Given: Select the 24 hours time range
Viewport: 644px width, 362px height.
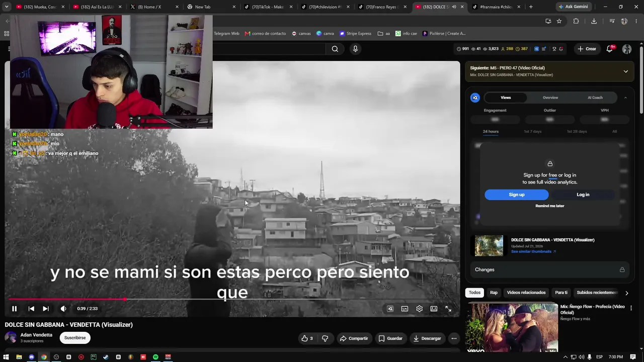Looking at the screenshot, I should point(491,132).
